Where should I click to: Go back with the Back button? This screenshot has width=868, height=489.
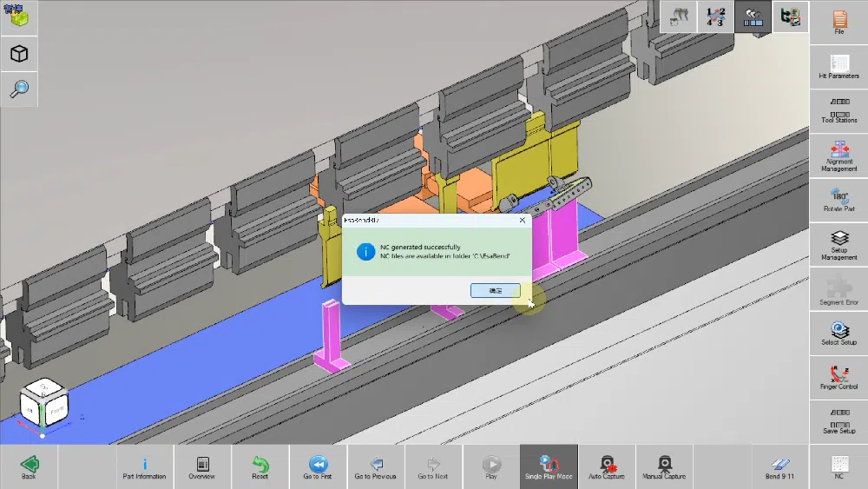click(29, 466)
